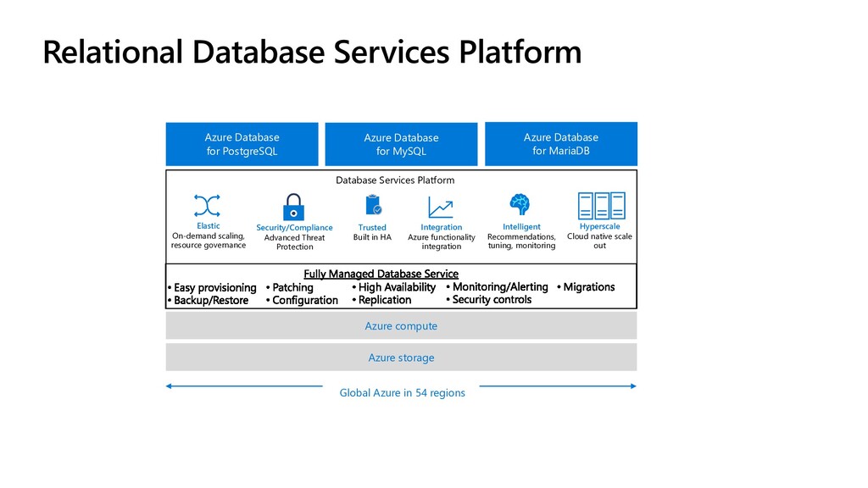868x488 pixels.
Task: Click the Intelligent label
Action: click(521, 226)
